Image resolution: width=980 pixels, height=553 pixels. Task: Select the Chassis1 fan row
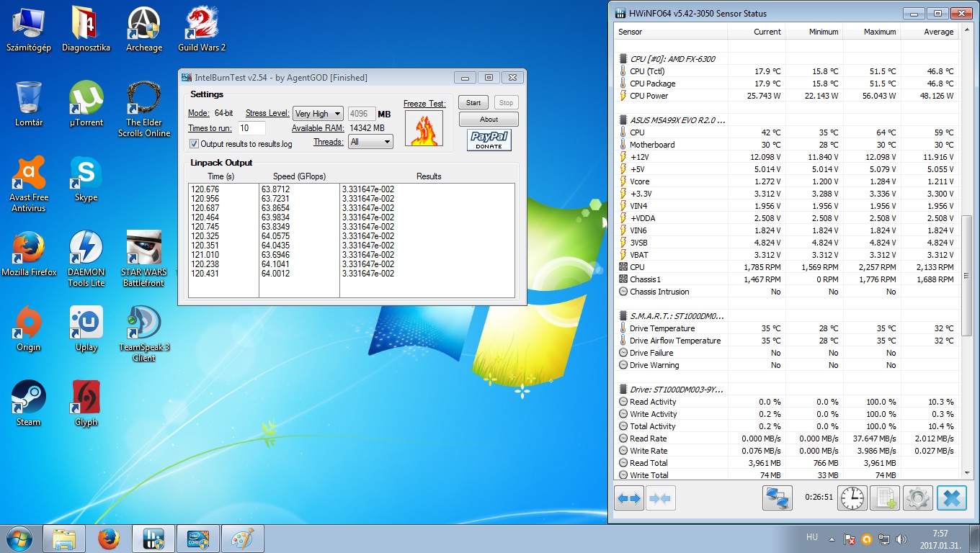click(788, 279)
